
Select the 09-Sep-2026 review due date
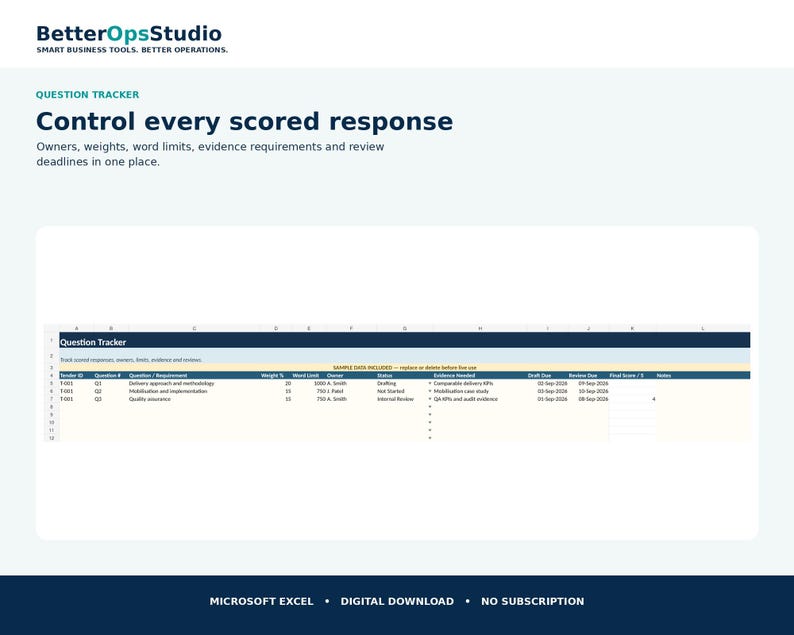pyautogui.click(x=588, y=383)
